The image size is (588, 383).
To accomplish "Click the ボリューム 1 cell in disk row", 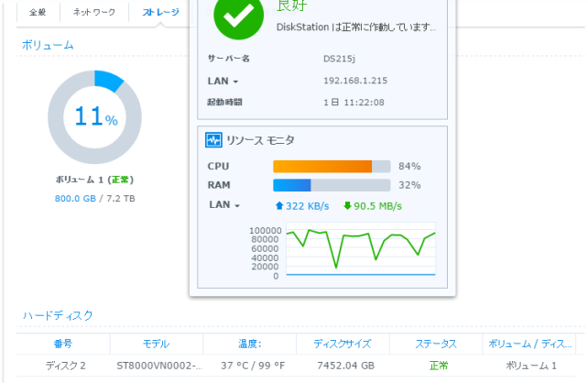I will 531,366.
